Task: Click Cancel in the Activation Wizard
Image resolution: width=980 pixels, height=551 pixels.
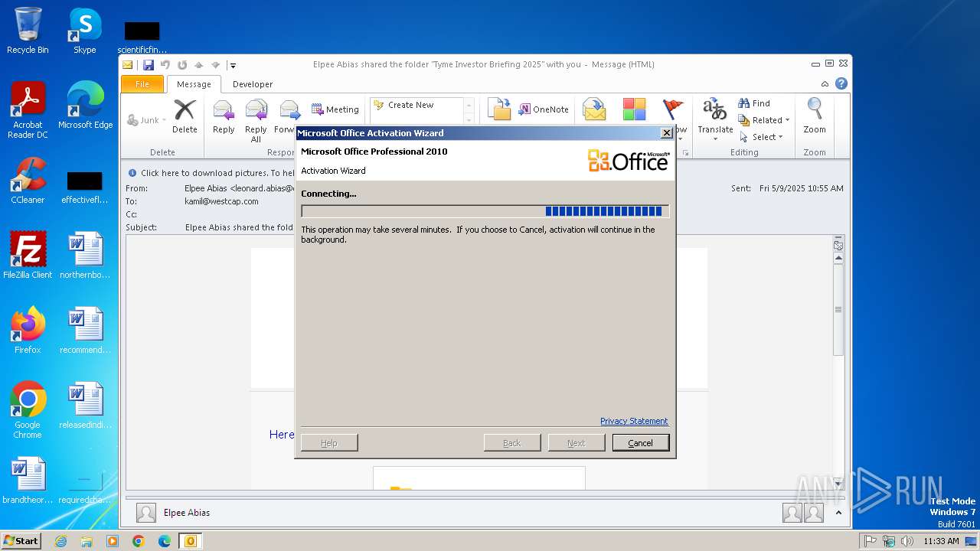Action: [x=641, y=443]
